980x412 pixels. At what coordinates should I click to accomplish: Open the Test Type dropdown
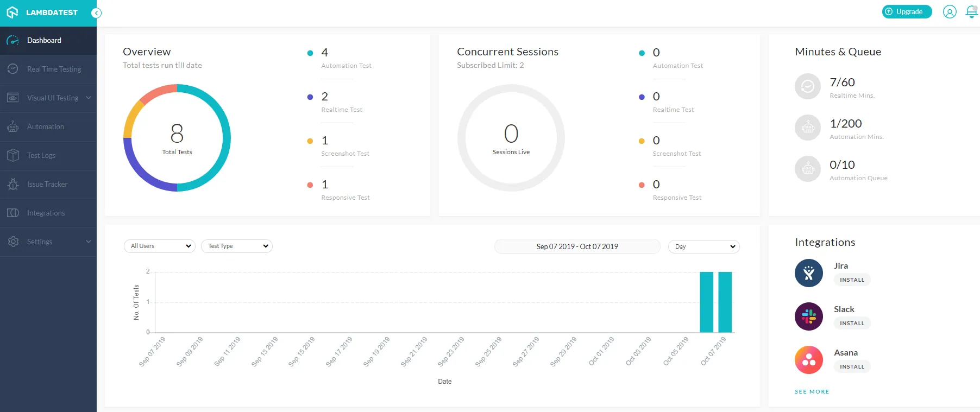237,246
